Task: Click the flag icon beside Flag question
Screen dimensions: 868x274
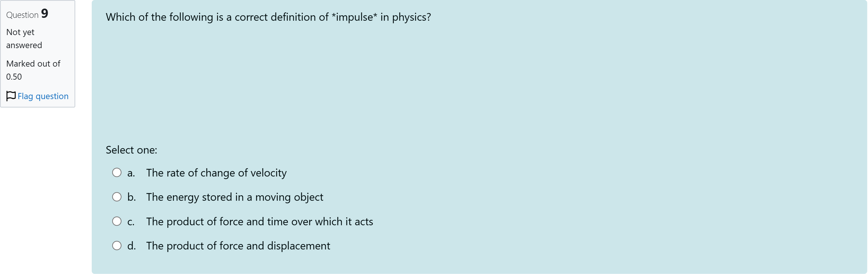Action: click(x=11, y=96)
